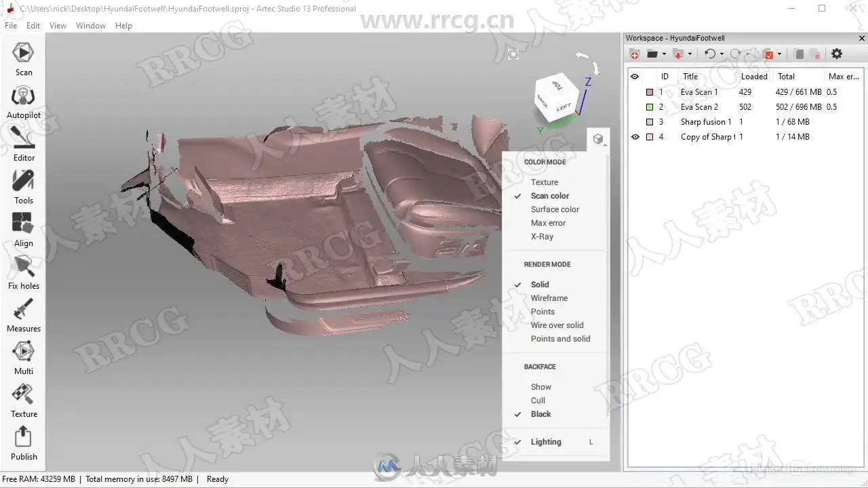Click the open project folder icon
The height and width of the screenshot is (488, 868).
tap(652, 54)
